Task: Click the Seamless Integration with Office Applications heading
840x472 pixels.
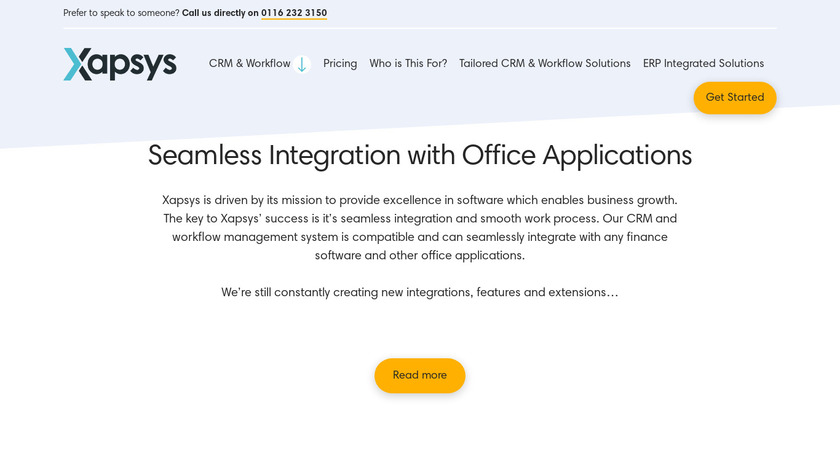Action: pyautogui.click(x=420, y=155)
